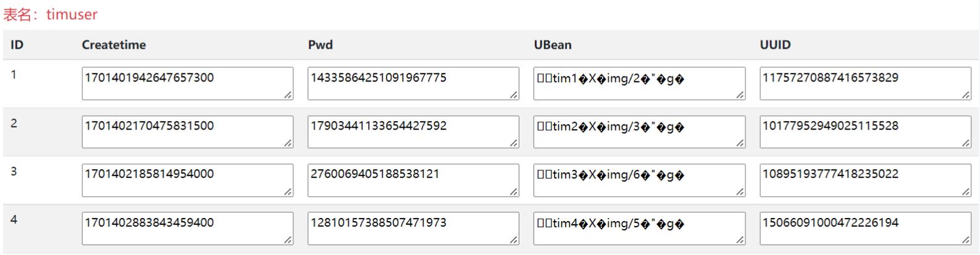Click the Createtime field in row 2

click(187, 132)
